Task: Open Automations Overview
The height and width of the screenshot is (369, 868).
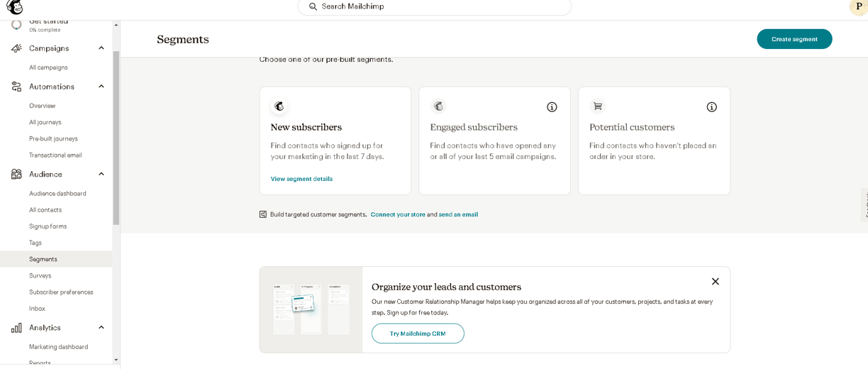Action: (42, 106)
